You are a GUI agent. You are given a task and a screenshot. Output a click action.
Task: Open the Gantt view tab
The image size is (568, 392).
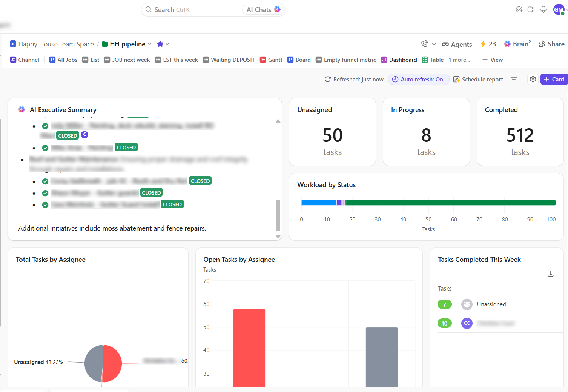pos(271,60)
